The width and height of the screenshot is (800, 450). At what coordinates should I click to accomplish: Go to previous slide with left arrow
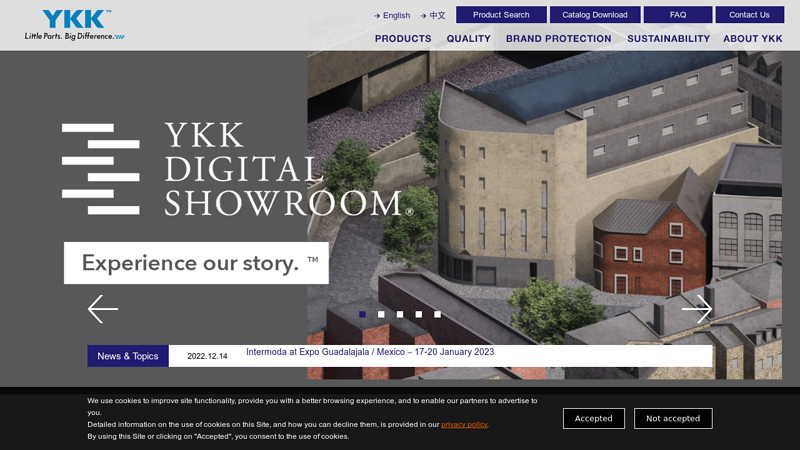pyautogui.click(x=103, y=309)
